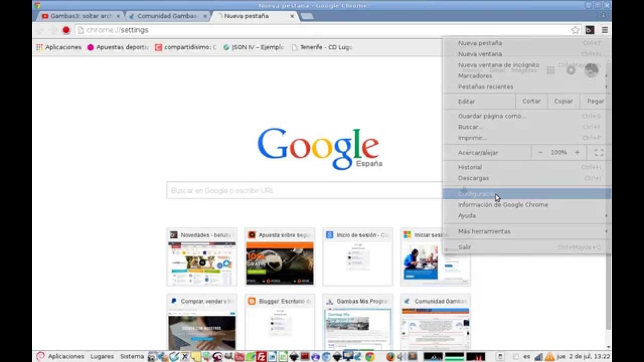Viewport: 644px width, 362px height.
Task: Open the Iniciar sesión Microsoft thumbnail tile
Action: coord(436,257)
